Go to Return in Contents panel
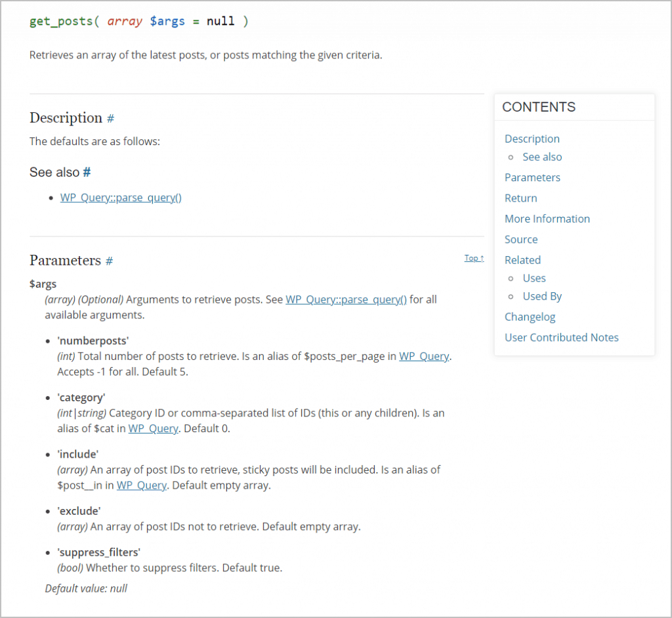 [x=520, y=198]
